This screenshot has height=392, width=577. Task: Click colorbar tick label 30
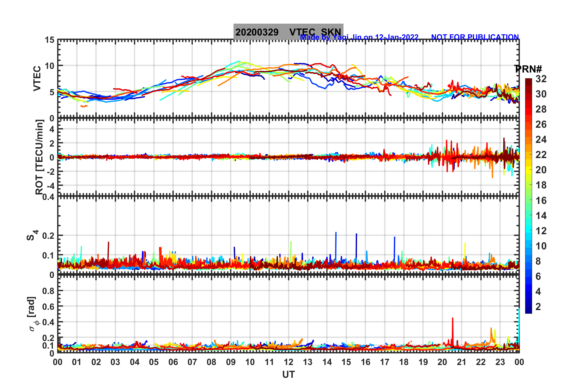(541, 94)
